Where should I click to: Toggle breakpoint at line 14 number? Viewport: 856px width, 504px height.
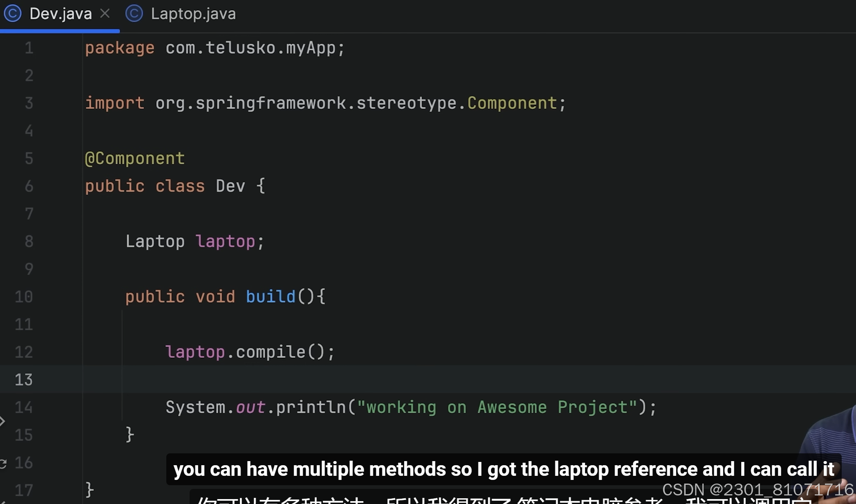tap(24, 408)
